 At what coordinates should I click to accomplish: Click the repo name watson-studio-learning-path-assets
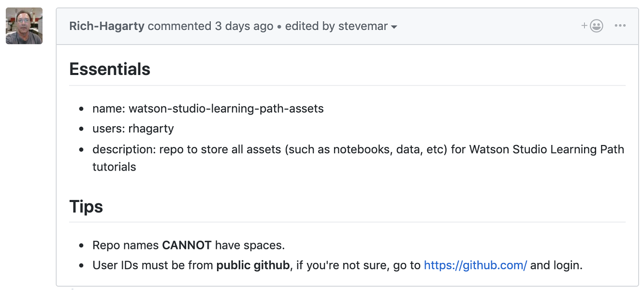pos(226,108)
